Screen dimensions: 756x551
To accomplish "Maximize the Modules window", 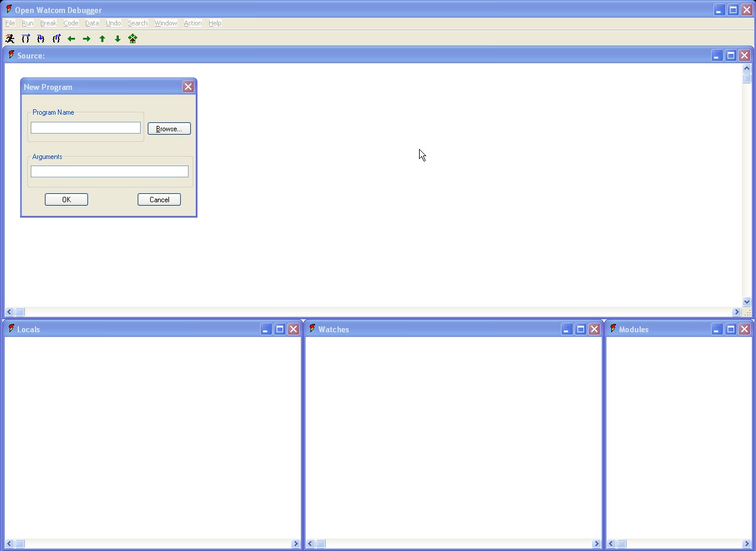I will [x=731, y=329].
